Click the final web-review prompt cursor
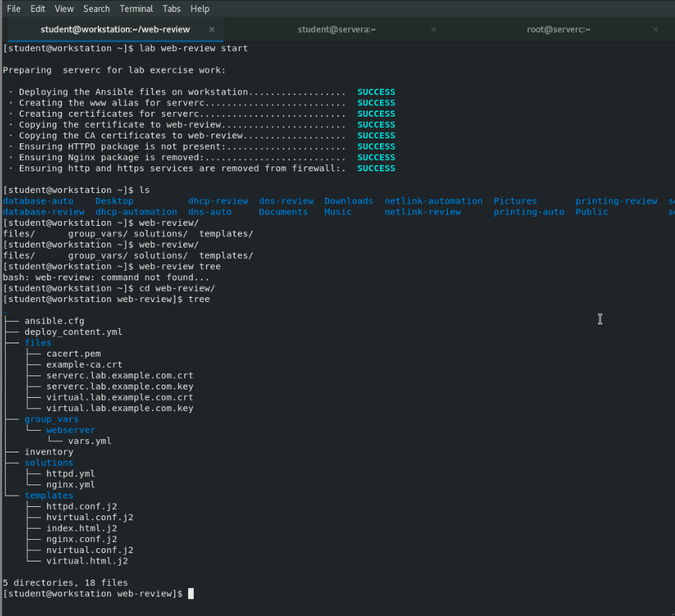This screenshot has height=616, width=675. [191, 594]
